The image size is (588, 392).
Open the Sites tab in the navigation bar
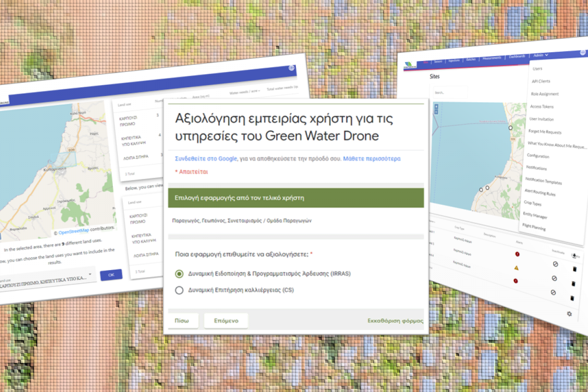point(426,62)
